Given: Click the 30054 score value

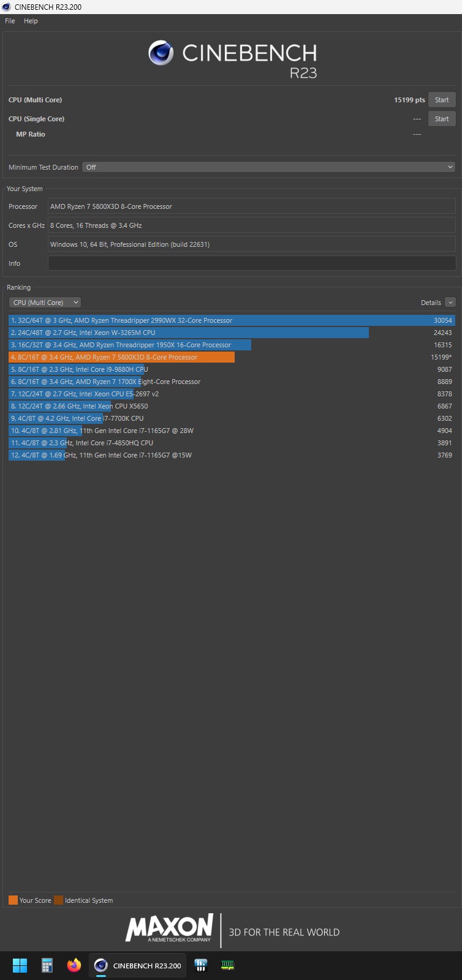Looking at the screenshot, I should coord(443,320).
